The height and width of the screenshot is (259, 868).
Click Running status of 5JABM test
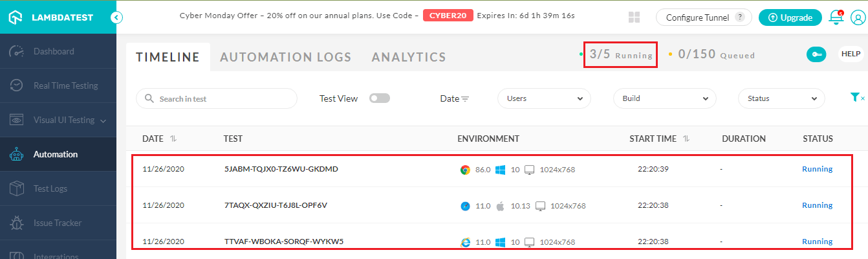(x=818, y=169)
